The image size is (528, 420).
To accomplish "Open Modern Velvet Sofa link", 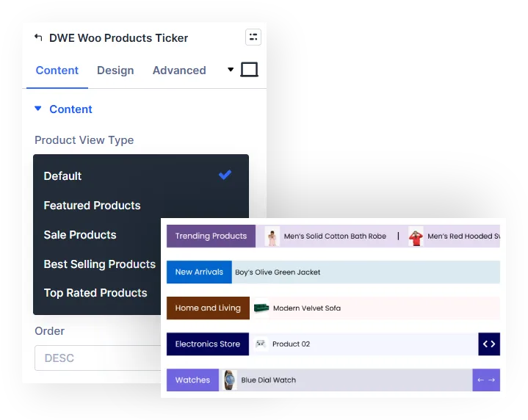I will pos(307,308).
